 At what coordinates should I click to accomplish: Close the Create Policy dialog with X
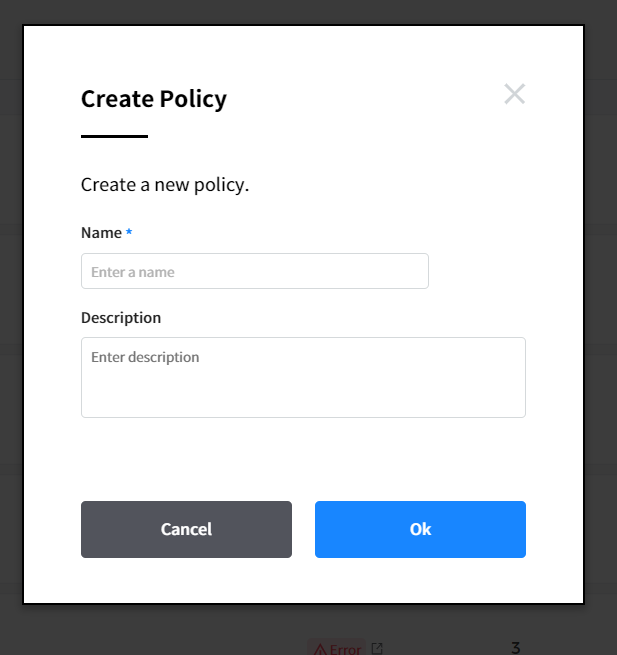[x=514, y=95]
